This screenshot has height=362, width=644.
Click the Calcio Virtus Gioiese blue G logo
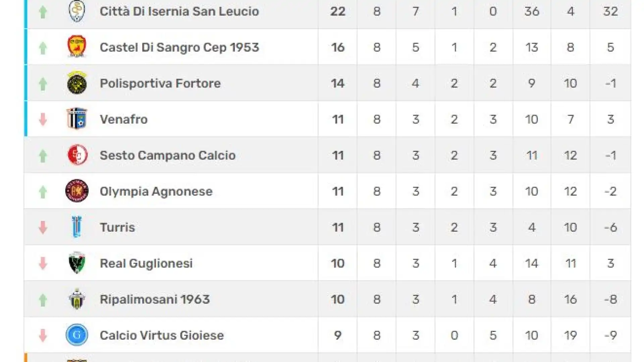pyautogui.click(x=77, y=335)
